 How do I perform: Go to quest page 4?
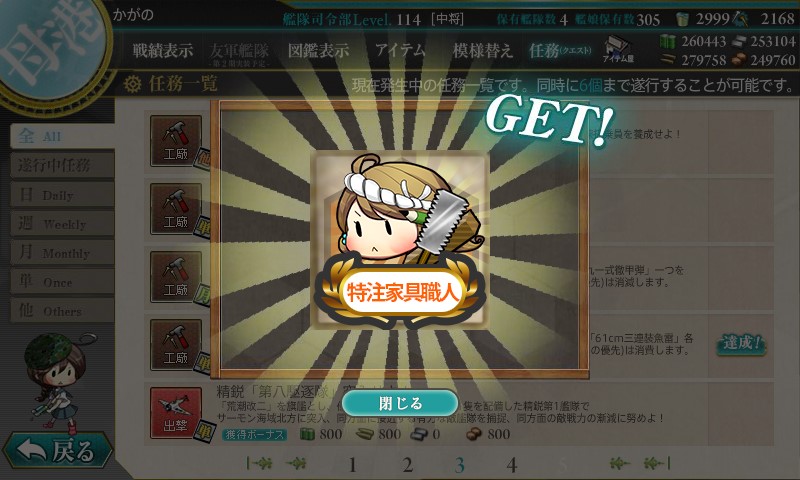[512, 465]
